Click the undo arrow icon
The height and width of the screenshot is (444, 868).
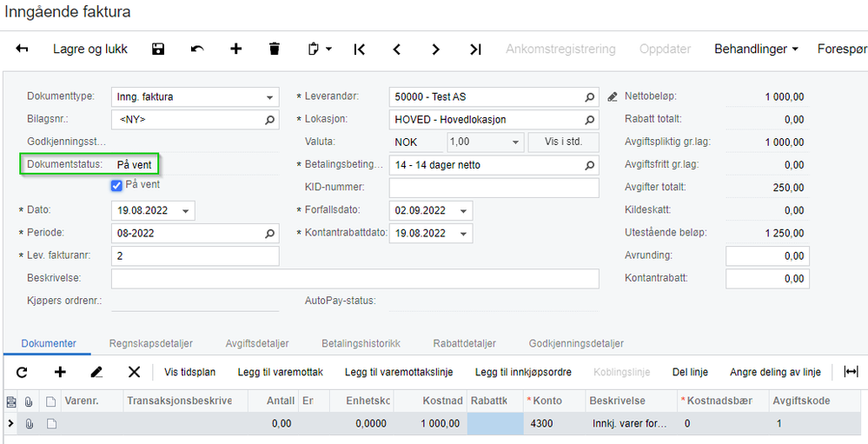(197, 50)
